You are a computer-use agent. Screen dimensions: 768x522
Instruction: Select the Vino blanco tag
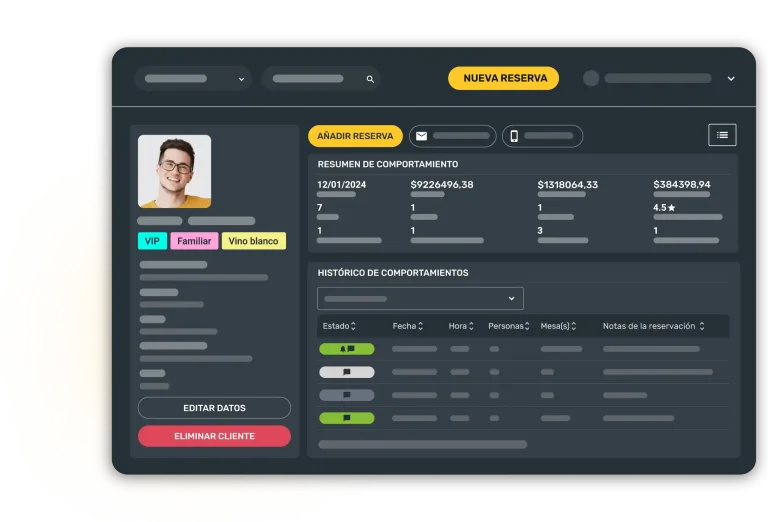(x=254, y=241)
